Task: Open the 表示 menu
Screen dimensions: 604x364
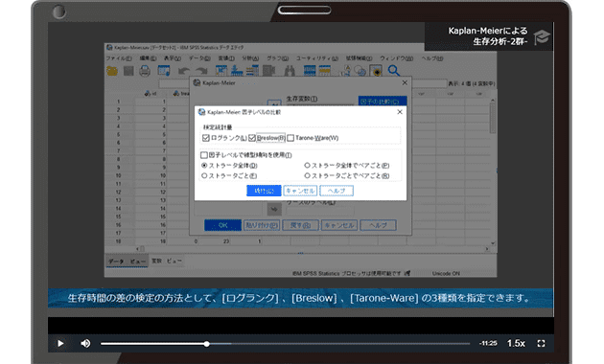Action: [x=173, y=58]
